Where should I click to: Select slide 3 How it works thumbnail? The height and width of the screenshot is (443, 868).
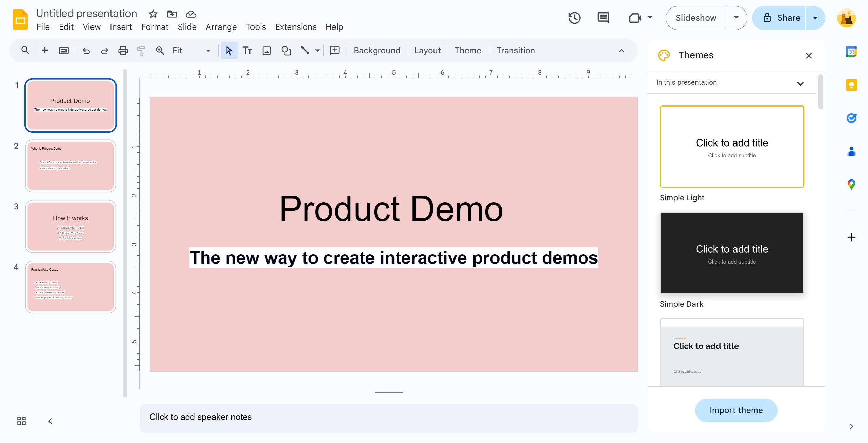coord(70,227)
